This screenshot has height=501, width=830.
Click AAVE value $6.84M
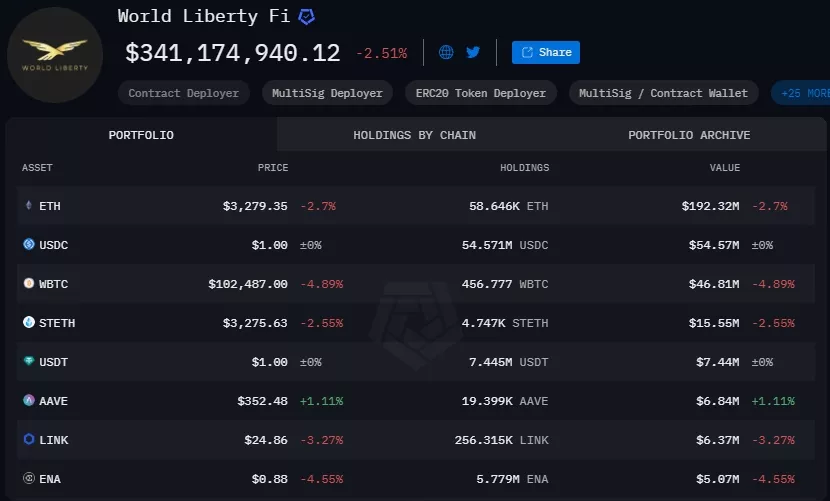[x=718, y=401]
